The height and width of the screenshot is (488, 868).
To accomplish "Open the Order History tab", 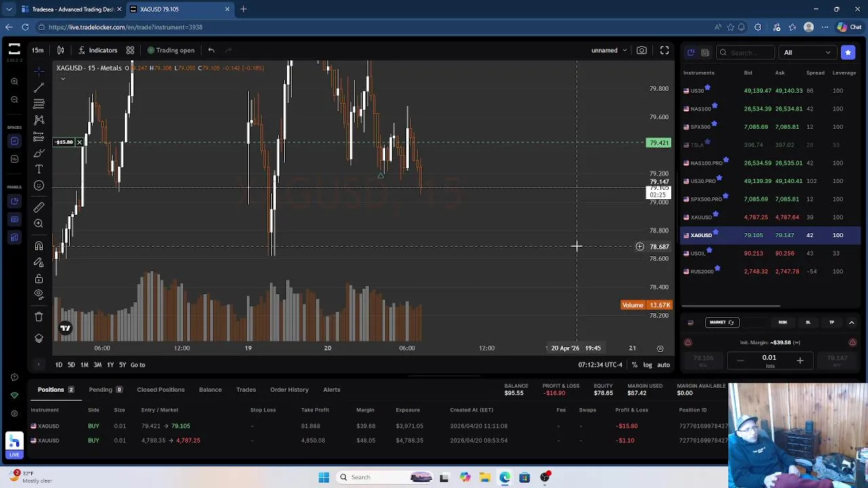I will point(290,390).
